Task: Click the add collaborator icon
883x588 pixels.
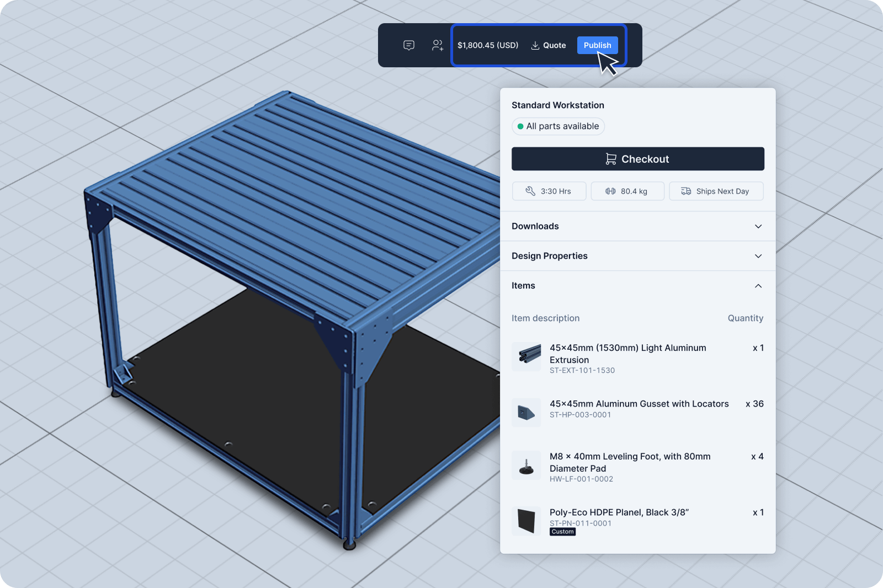Action: [x=438, y=45]
